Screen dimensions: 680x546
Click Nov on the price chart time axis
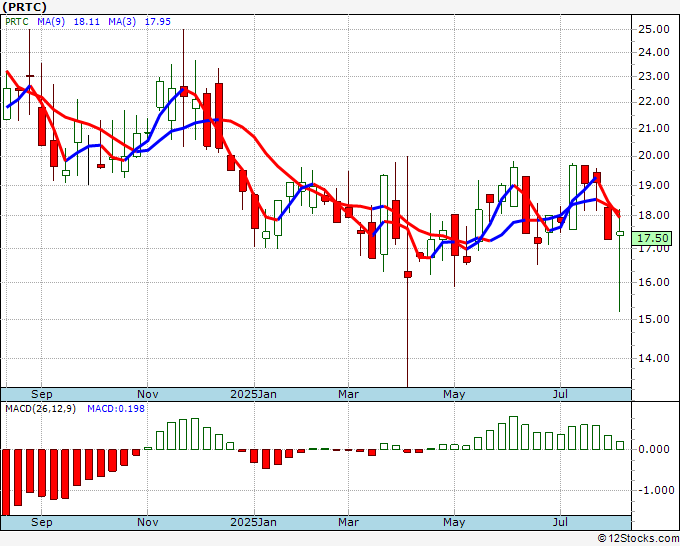click(147, 395)
